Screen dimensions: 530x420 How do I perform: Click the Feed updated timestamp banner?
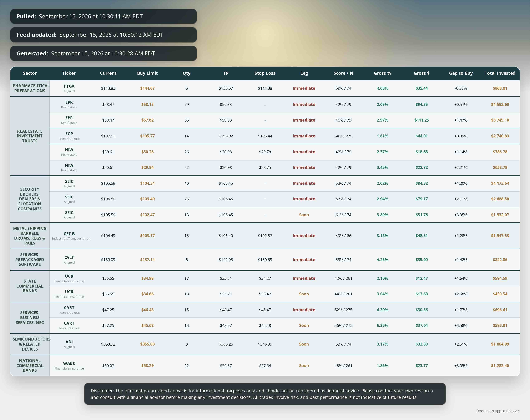coord(104,35)
